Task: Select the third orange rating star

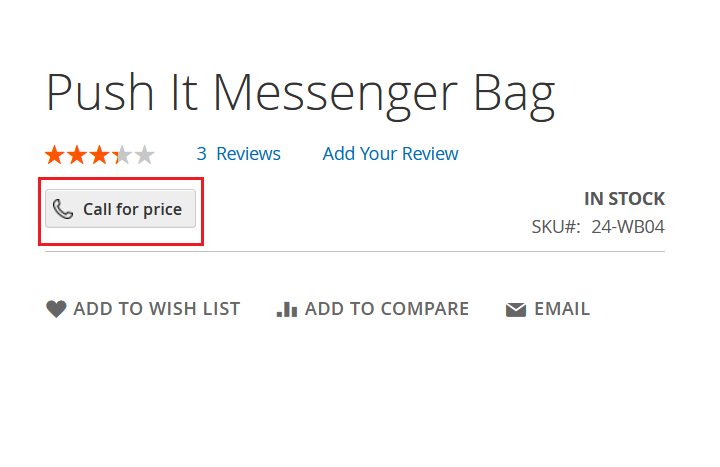Action: (x=100, y=155)
